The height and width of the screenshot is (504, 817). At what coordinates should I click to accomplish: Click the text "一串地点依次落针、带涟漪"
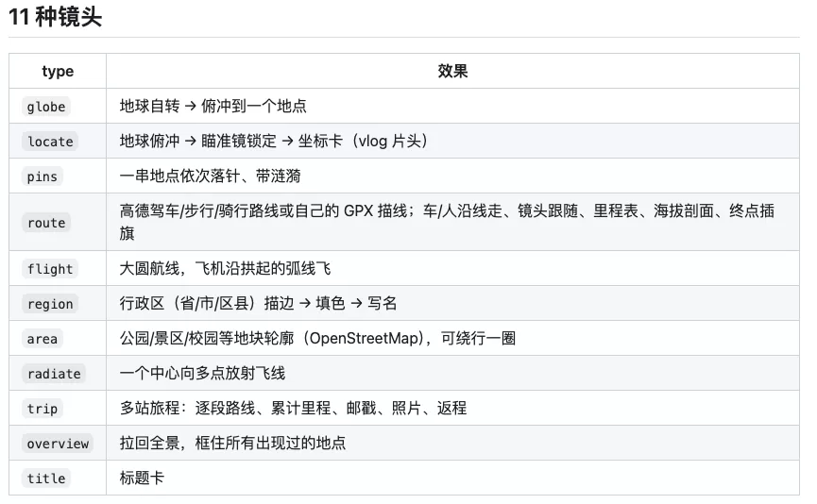coord(210,176)
